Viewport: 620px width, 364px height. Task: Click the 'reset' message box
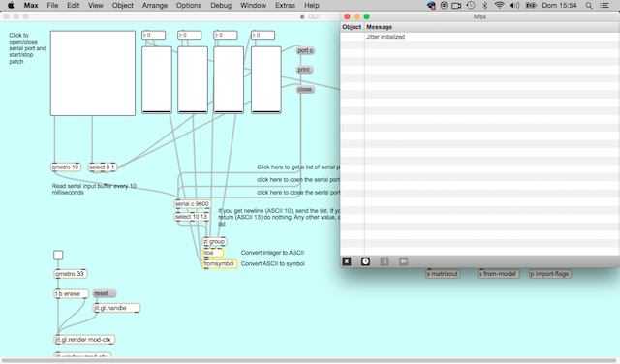(105, 293)
